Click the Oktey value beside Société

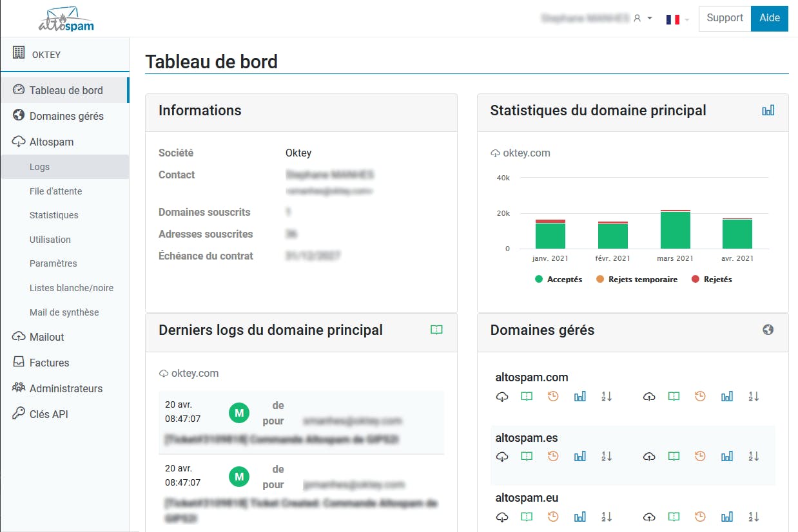(x=298, y=153)
